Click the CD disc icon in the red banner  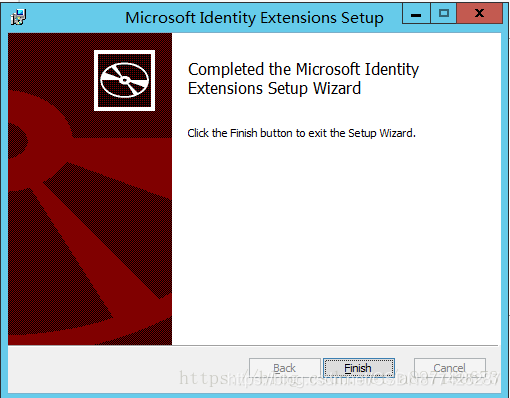click(124, 80)
